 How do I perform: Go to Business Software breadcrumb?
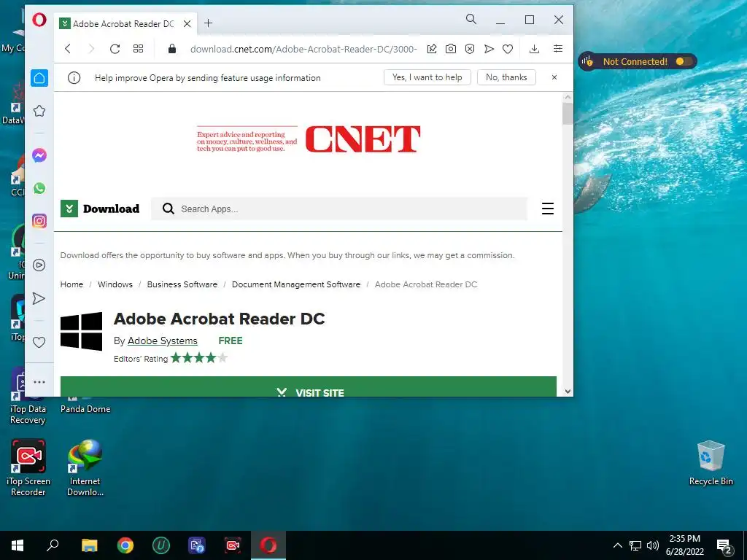point(182,284)
